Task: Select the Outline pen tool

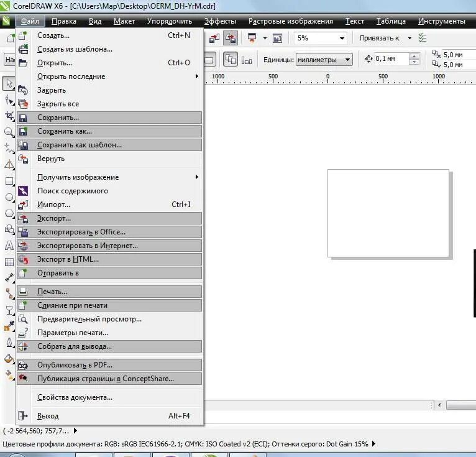Action: click(x=9, y=343)
